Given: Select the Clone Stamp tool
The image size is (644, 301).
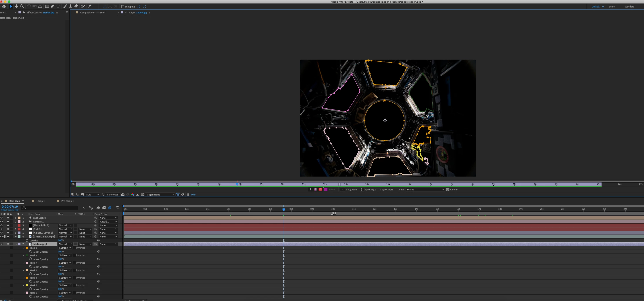Looking at the screenshot, I should pos(71,6).
